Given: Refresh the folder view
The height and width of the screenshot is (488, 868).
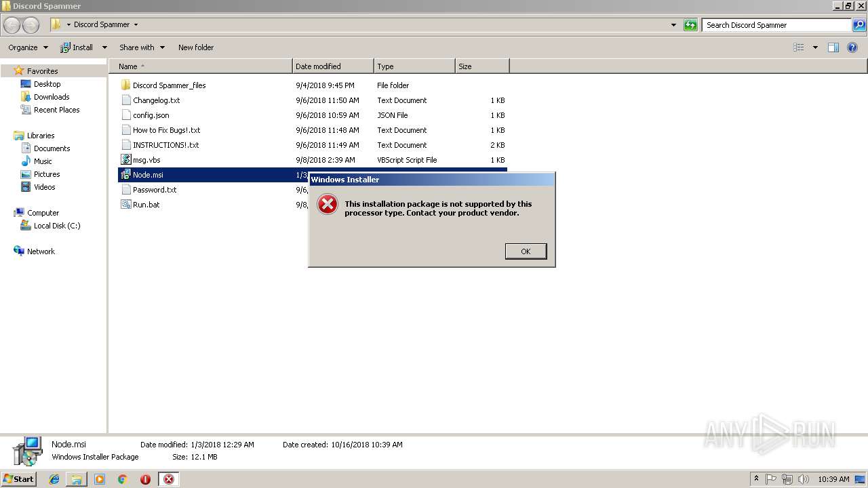Looking at the screenshot, I should click(x=690, y=25).
